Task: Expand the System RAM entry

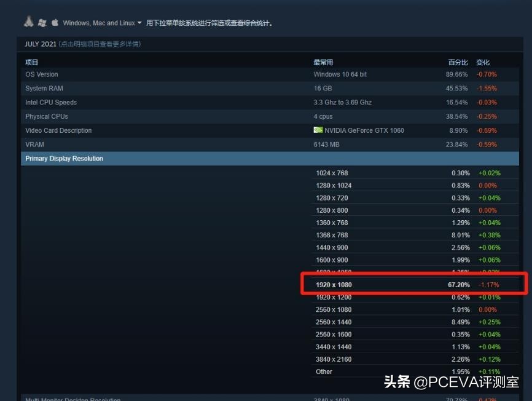Action: click(x=44, y=88)
